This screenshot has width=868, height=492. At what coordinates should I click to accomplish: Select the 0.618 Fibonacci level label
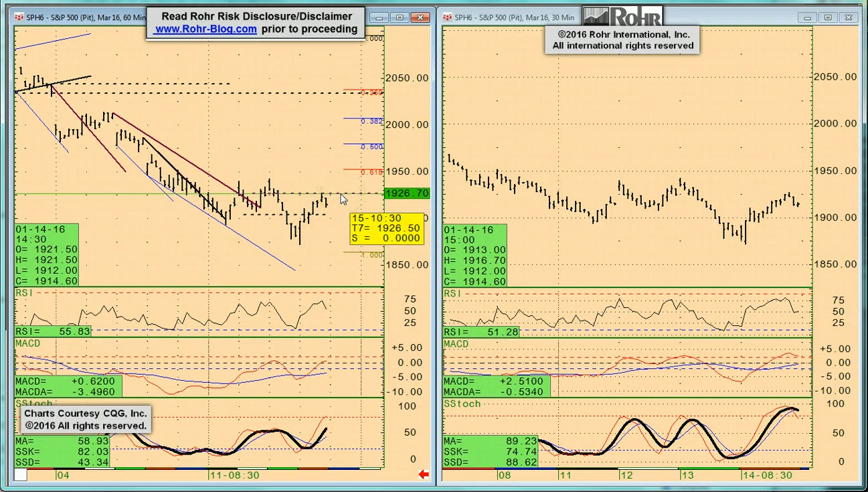(x=372, y=172)
